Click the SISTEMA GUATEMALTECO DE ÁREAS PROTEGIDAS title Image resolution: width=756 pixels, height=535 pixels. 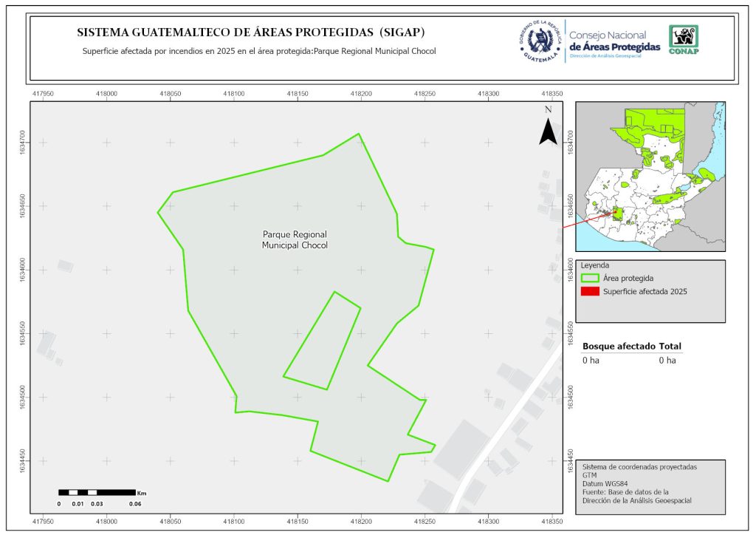pyautogui.click(x=251, y=33)
